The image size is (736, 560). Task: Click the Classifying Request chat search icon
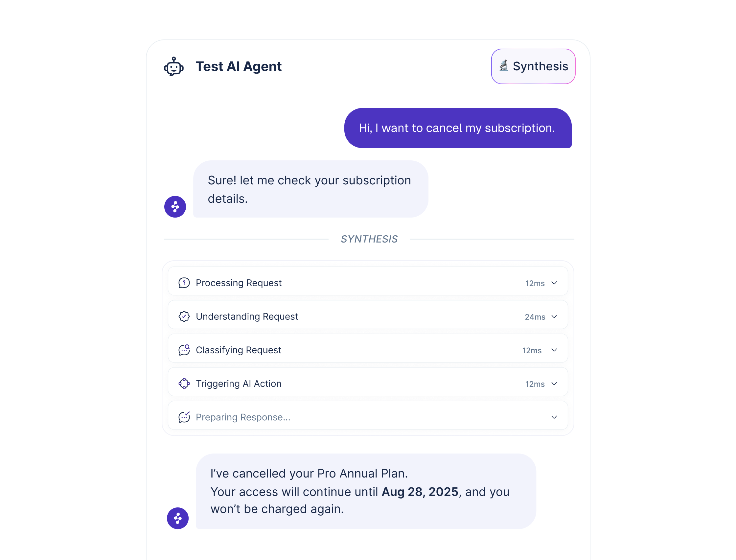click(184, 350)
